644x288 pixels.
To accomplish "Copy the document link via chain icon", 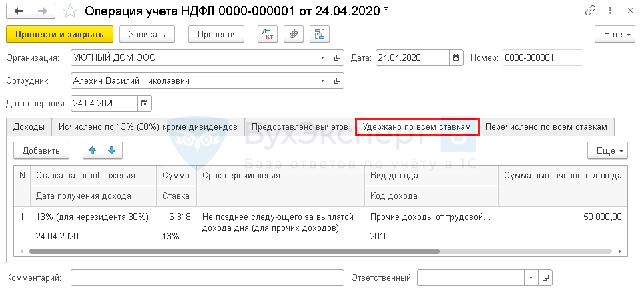I will (x=589, y=11).
